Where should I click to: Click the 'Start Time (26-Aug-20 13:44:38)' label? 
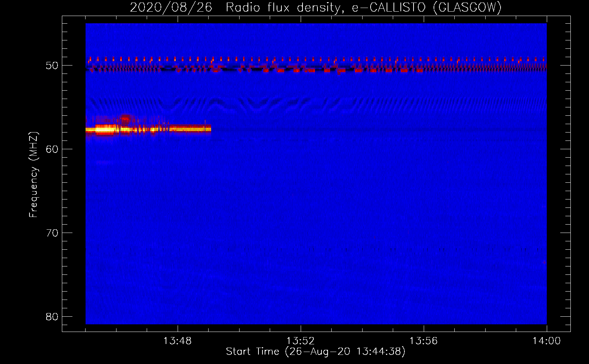coord(316,352)
